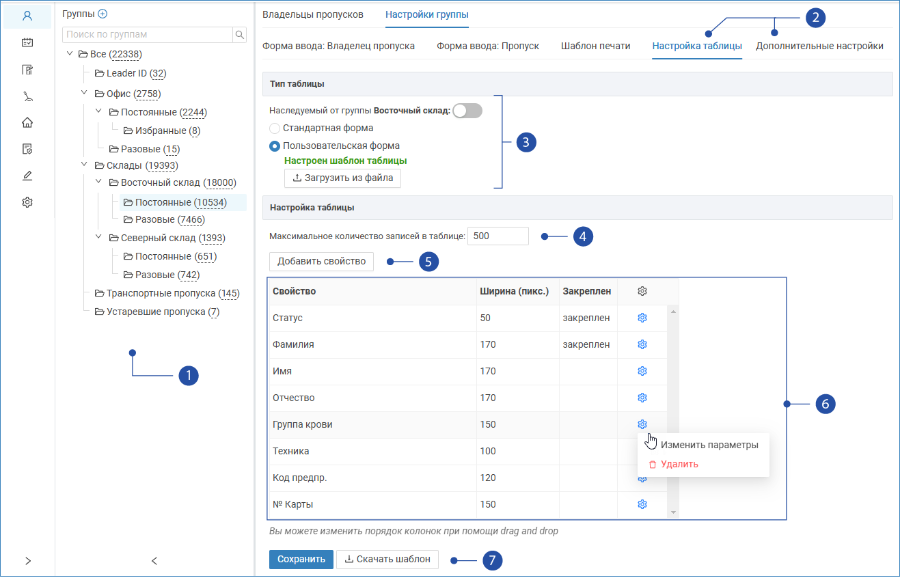Click the maximum records count field
The image size is (900, 578).
498,236
